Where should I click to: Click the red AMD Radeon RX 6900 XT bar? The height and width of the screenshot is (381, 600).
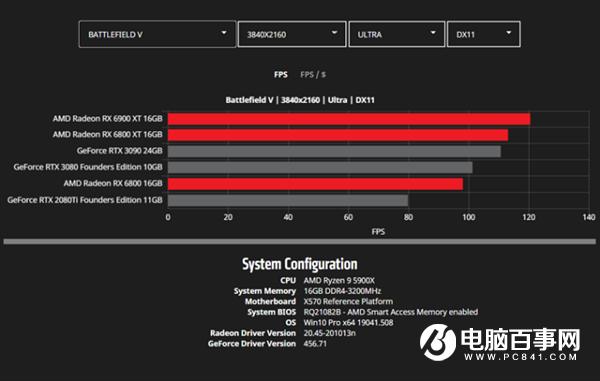point(349,119)
